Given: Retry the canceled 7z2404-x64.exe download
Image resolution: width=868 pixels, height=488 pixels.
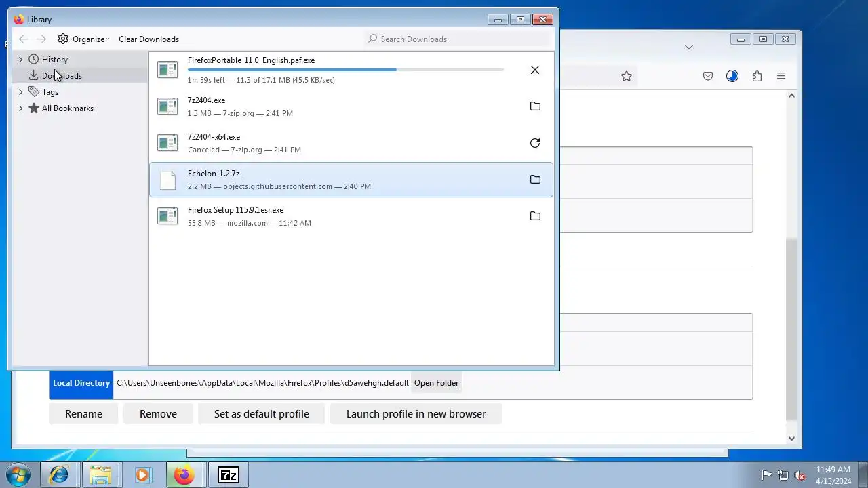Looking at the screenshot, I should pyautogui.click(x=535, y=143).
